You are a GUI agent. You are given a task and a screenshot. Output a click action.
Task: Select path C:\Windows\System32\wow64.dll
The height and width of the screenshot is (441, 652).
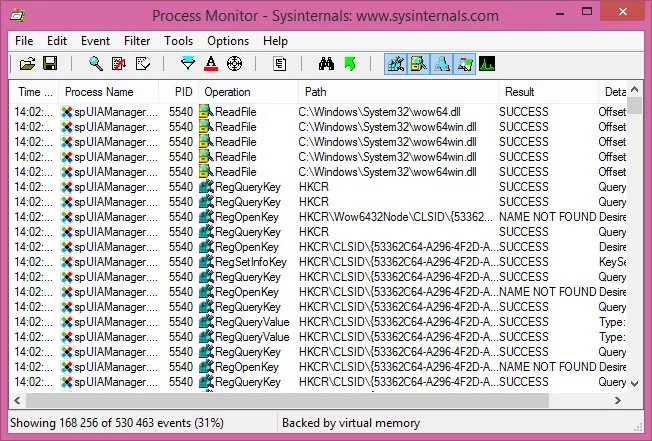pos(379,112)
